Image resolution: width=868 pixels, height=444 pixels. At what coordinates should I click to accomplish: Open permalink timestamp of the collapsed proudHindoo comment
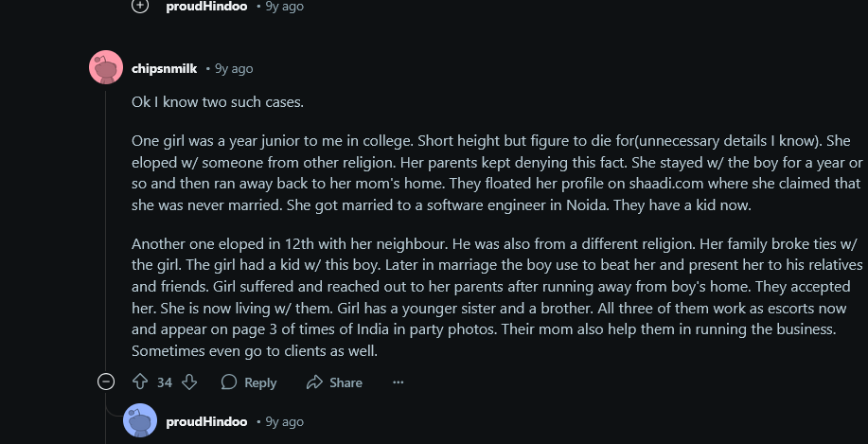pos(285,7)
